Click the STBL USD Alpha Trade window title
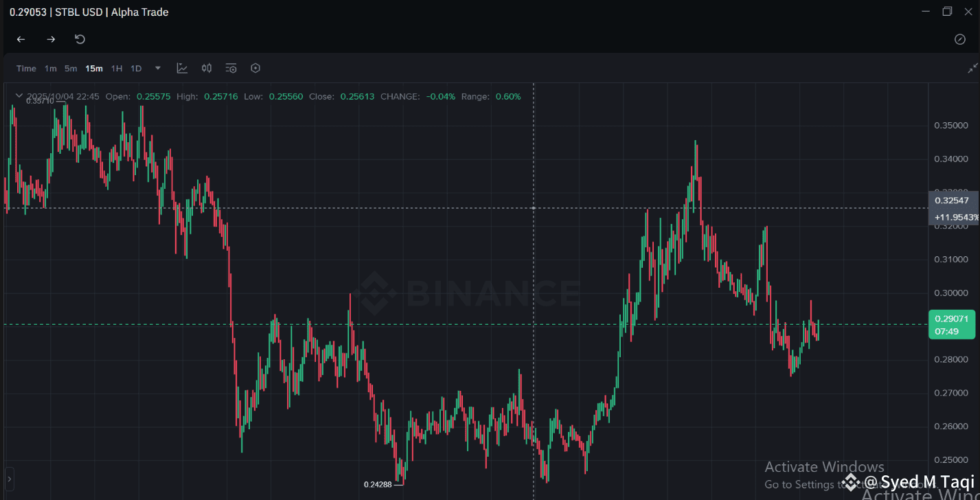Viewport: 980px width, 500px height. (89, 12)
